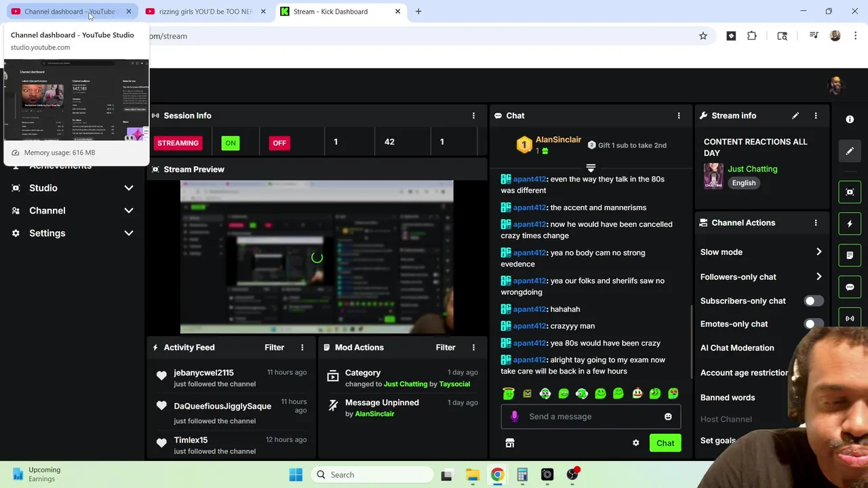
Task: Click the Stream Preview video thumbnail
Action: coord(317,257)
